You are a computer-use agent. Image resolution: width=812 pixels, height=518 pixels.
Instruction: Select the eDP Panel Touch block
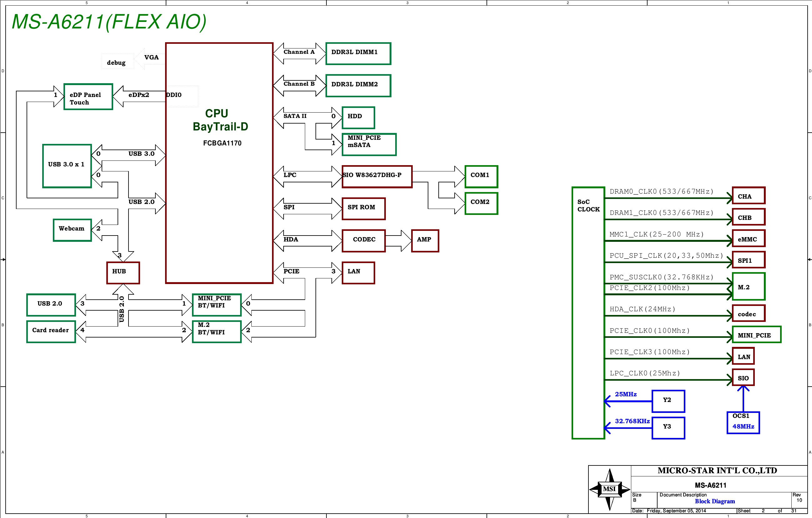pyautogui.click(x=88, y=97)
